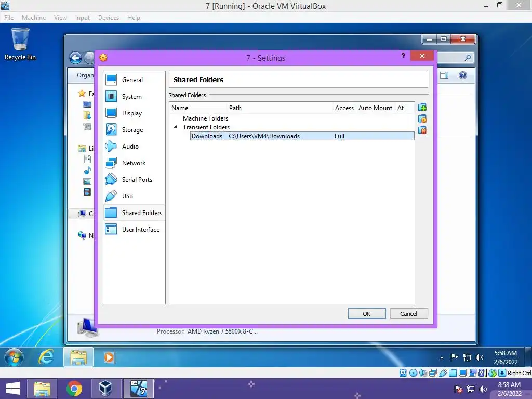This screenshot has width=532, height=399.
Task: Edit the selected shared folder icon
Action: pos(422,119)
